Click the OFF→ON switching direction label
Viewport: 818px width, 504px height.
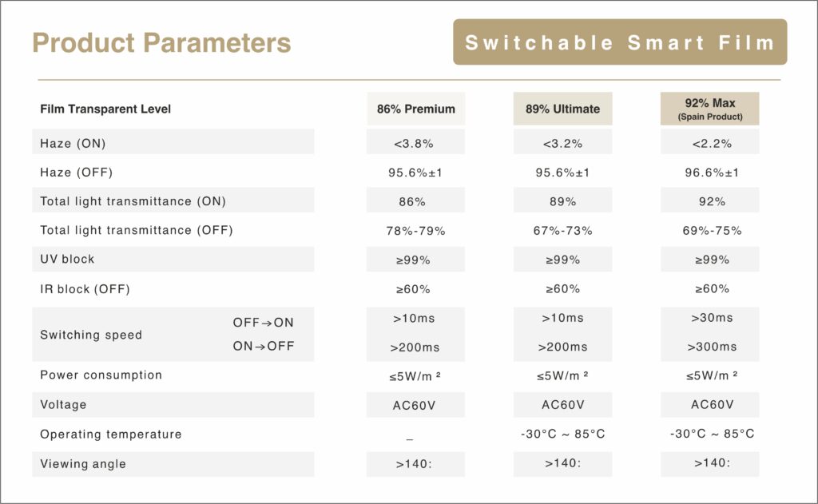tap(264, 323)
